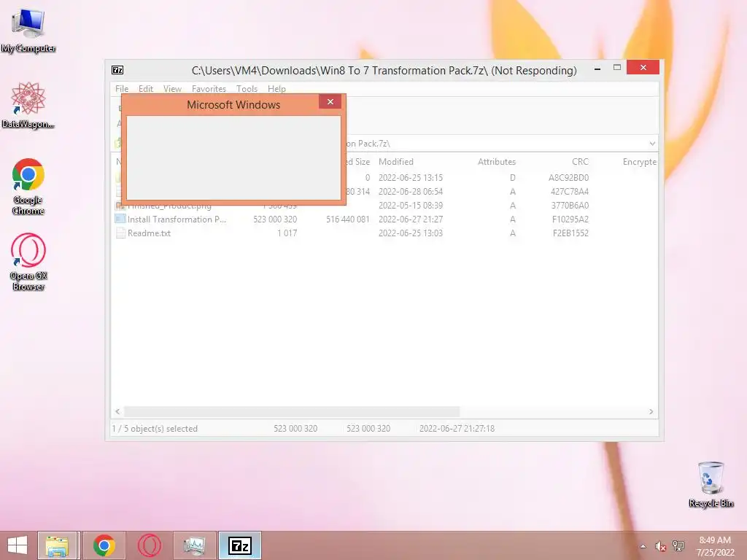Open the DataWagon desktop shortcut
This screenshot has height=560, width=747.
[x=28, y=106]
